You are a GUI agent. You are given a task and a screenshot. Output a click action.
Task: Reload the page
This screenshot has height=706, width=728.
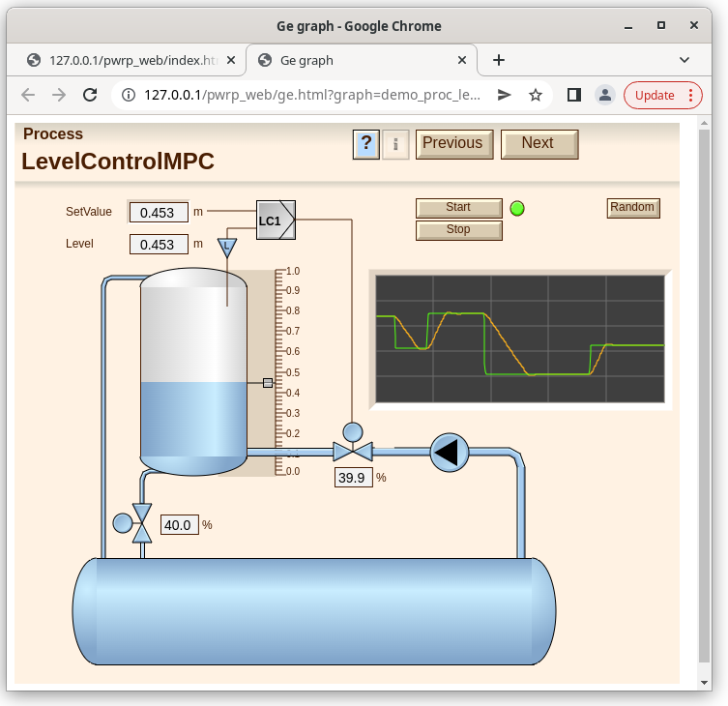[90, 95]
